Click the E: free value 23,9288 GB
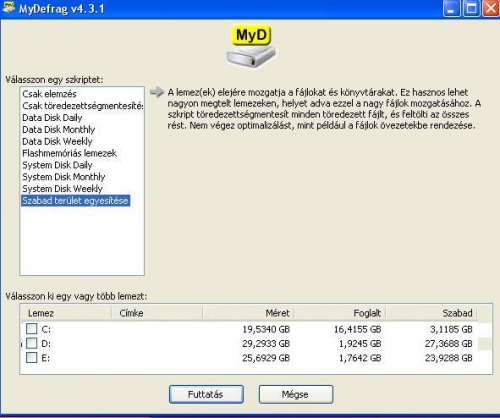This screenshot has height=418, width=500. tap(449, 358)
